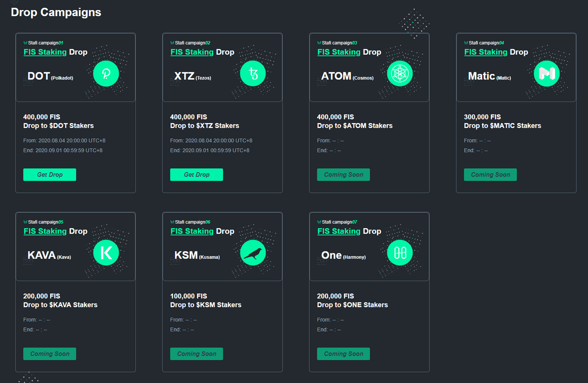Click Coming Soon button under KAVA
The image size is (588, 383).
(x=50, y=354)
